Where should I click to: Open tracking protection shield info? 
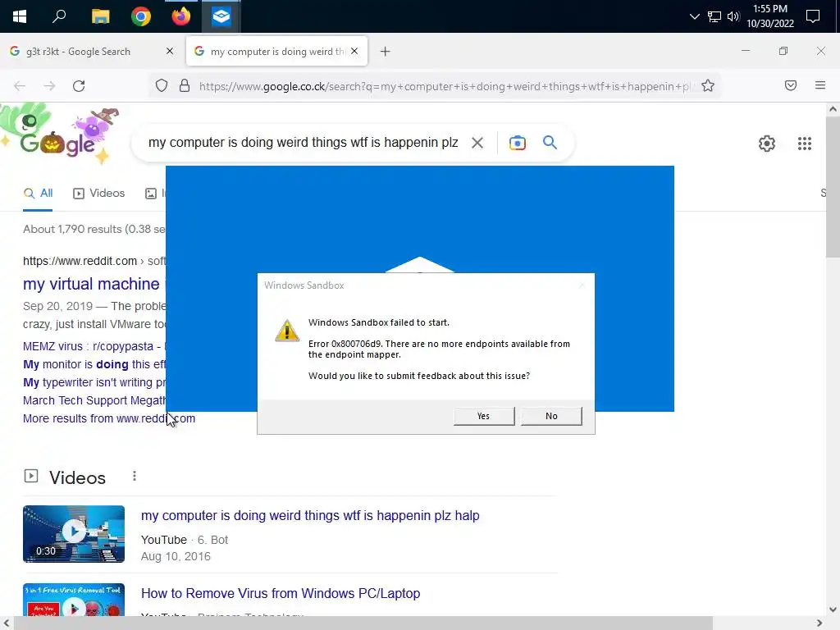[x=162, y=85]
